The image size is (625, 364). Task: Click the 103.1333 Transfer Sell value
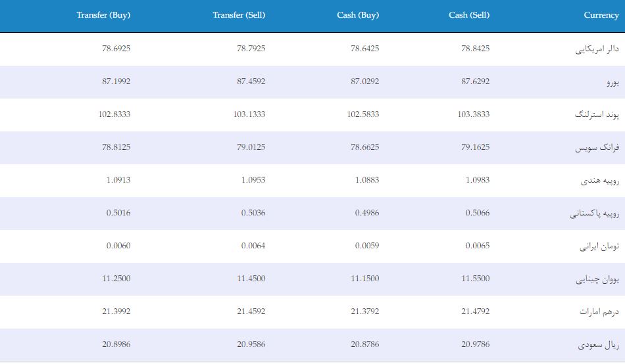pyautogui.click(x=249, y=114)
